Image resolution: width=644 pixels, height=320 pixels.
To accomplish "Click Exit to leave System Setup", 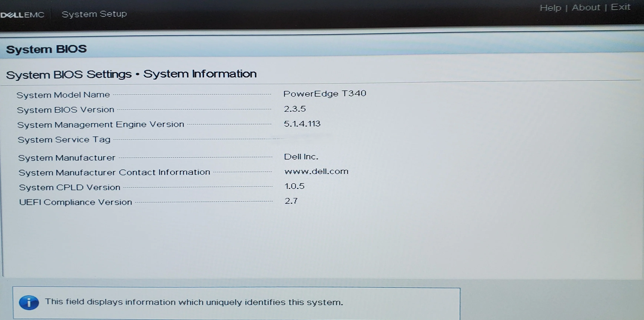I will click(620, 7).
